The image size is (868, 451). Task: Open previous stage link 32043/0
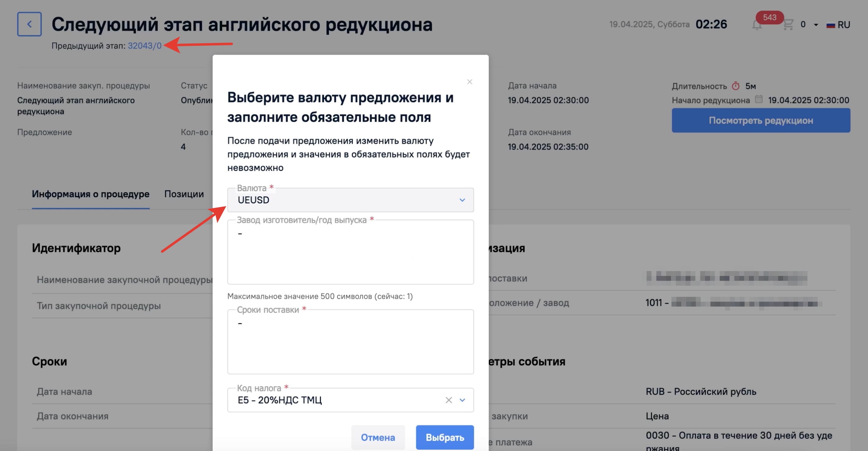(145, 46)
